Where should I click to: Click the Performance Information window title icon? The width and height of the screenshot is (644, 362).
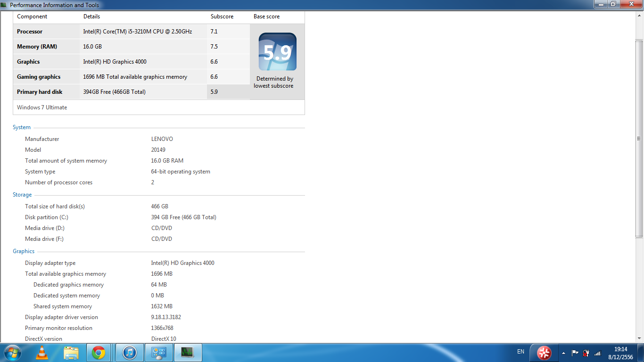4,5
